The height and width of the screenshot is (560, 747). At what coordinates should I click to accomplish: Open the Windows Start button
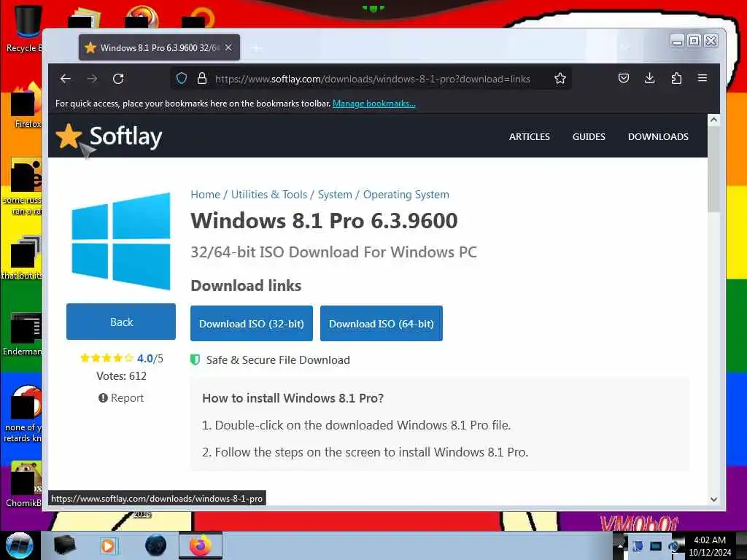tap(20, 545)
